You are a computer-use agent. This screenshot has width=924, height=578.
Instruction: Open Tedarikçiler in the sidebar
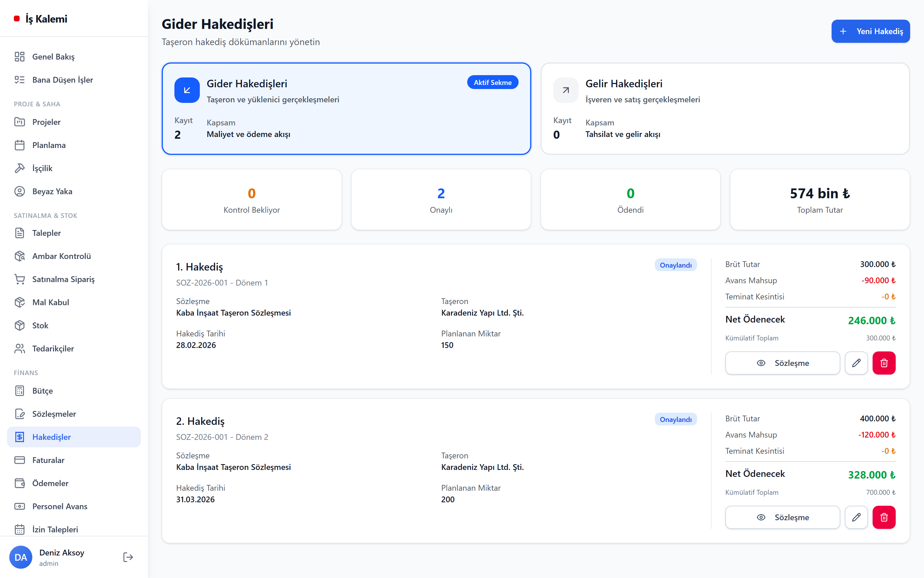tap(74, 349)
